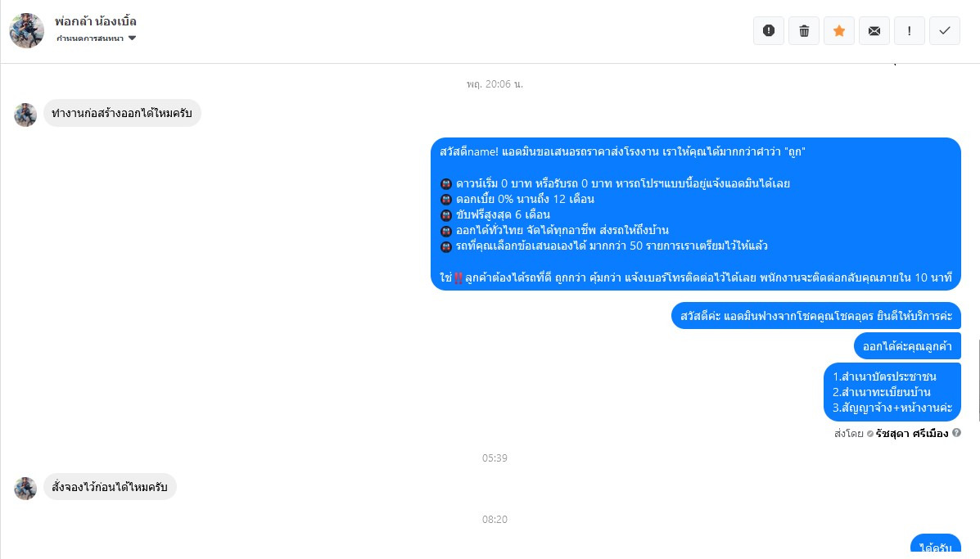The height and width of the screenshot is (559, 980).
Task: Flag conversation for follow-up with exclamation icon
Action: coord(910,30)
